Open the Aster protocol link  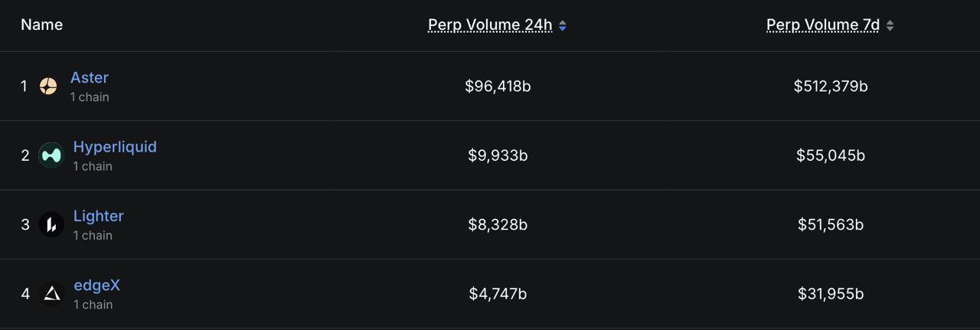(x=90, y=77)
